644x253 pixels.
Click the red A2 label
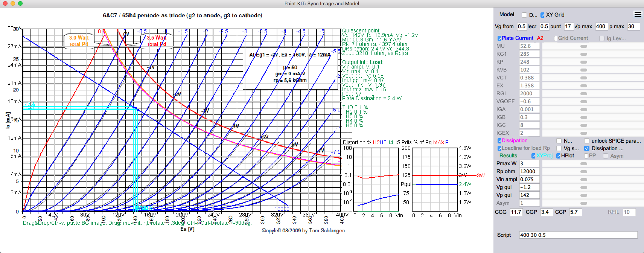click(540, 38)
